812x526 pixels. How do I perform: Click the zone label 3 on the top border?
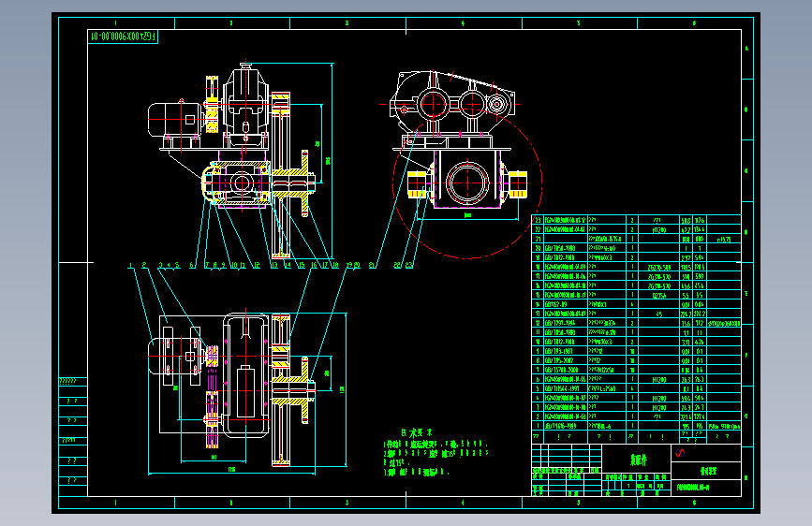click(x=347, y=23)
